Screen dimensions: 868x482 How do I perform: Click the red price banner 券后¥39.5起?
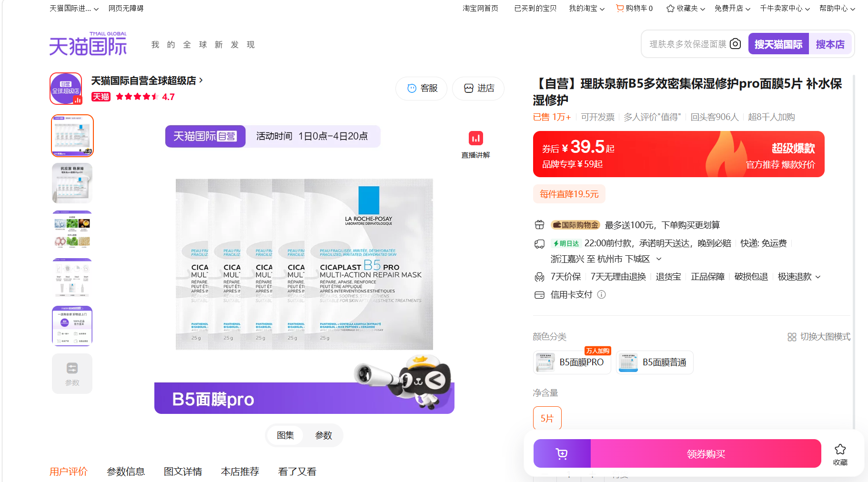point(679,154)
